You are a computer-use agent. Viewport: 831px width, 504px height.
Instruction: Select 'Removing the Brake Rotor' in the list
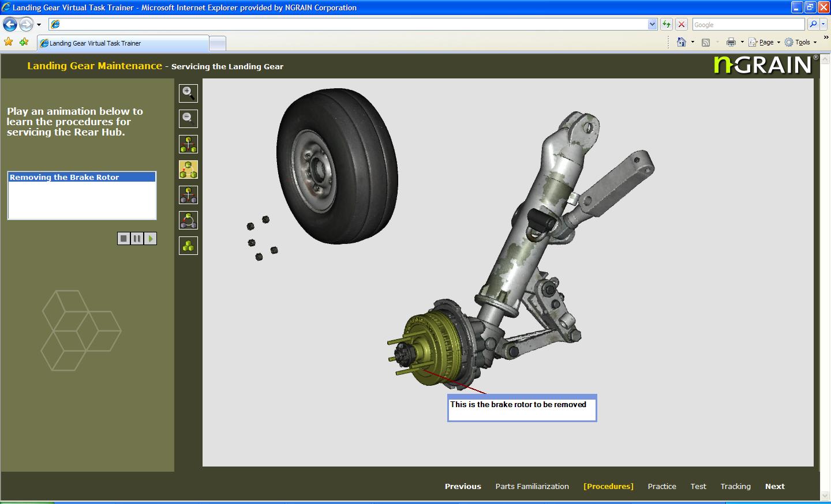[x=82, y=177]
